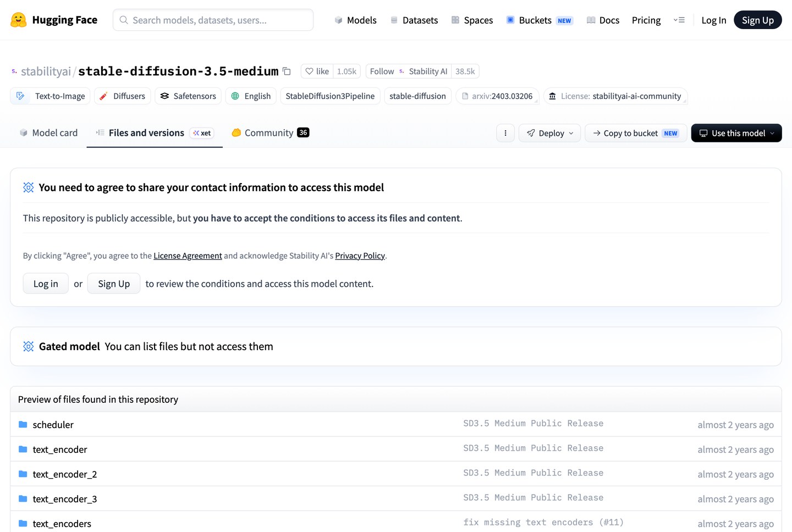792x532 pixels.
Task: Click the scheduler folder icon
Action: click(23, 424)
